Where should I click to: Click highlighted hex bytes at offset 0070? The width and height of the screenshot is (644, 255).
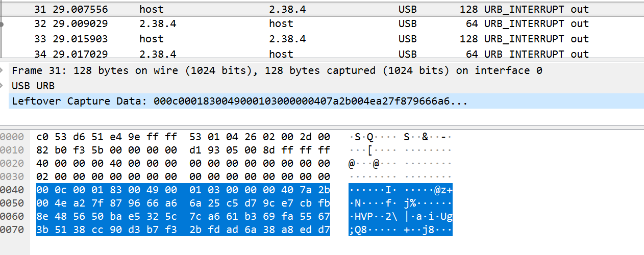[x=183, y=230]
